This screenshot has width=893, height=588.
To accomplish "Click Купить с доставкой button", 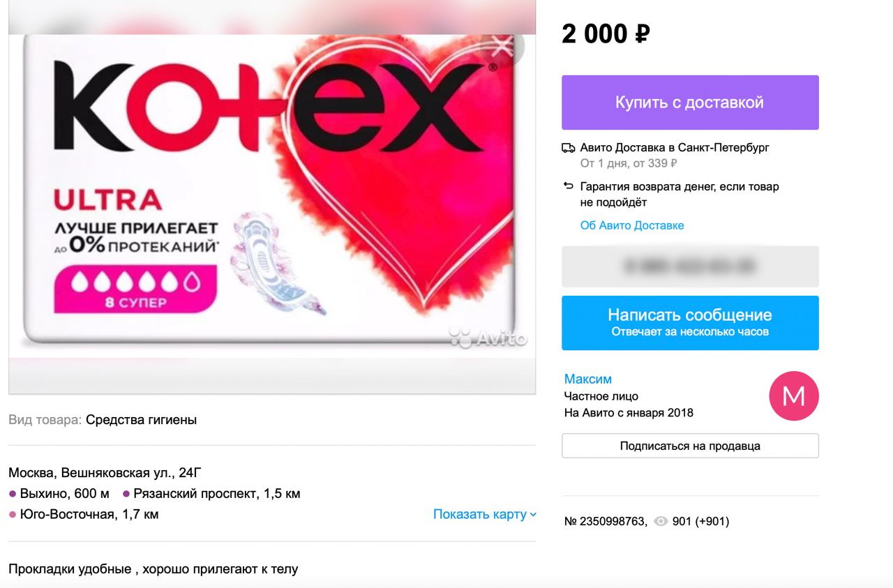I will (690, 103).
